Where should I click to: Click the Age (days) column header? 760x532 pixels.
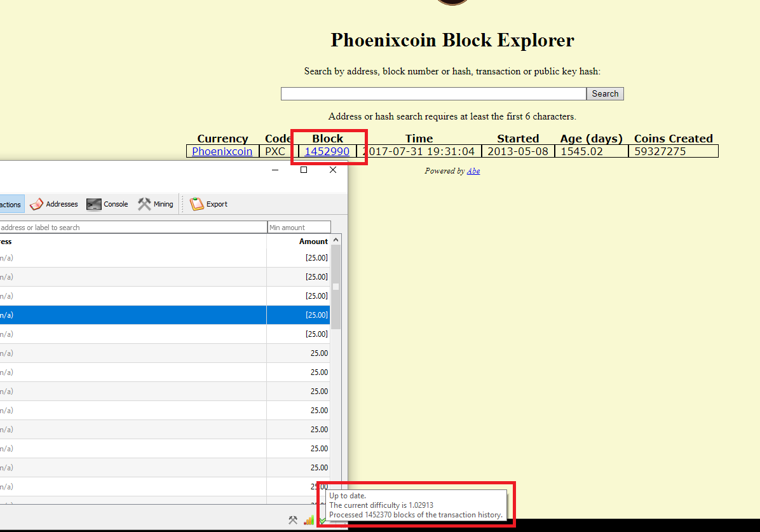point(592,139)
